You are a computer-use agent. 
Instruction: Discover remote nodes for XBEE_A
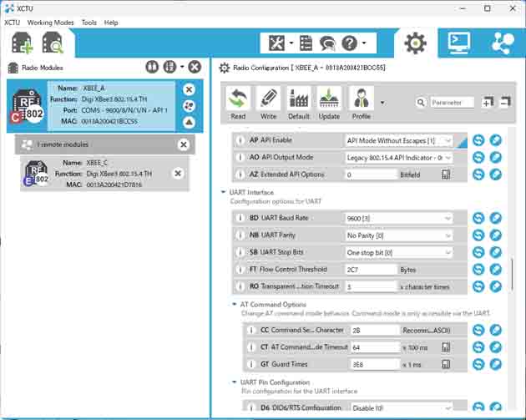(x=190, y=106)
